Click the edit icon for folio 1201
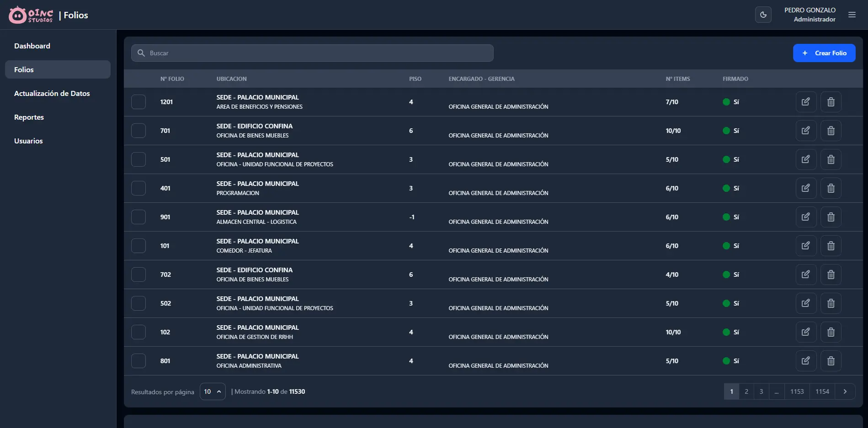868x428 pixels. 805,102
